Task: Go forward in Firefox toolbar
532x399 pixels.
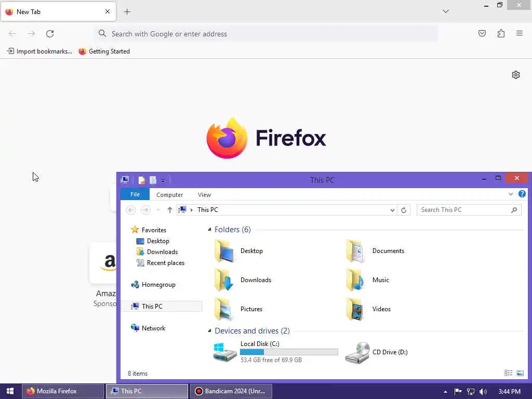Action: point(31,34)
